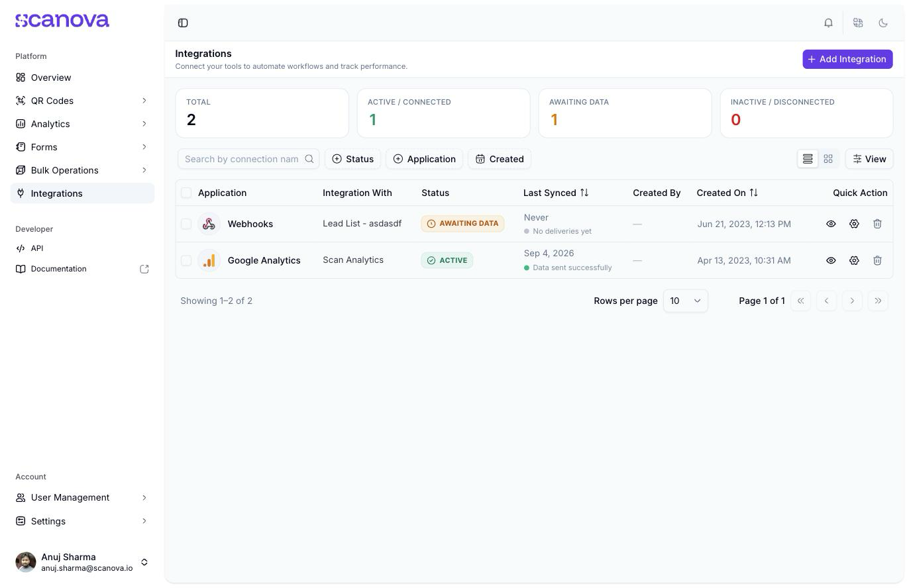Expand Settings menu chevron
The image size is (909, 588).
[x=144, y=521]
